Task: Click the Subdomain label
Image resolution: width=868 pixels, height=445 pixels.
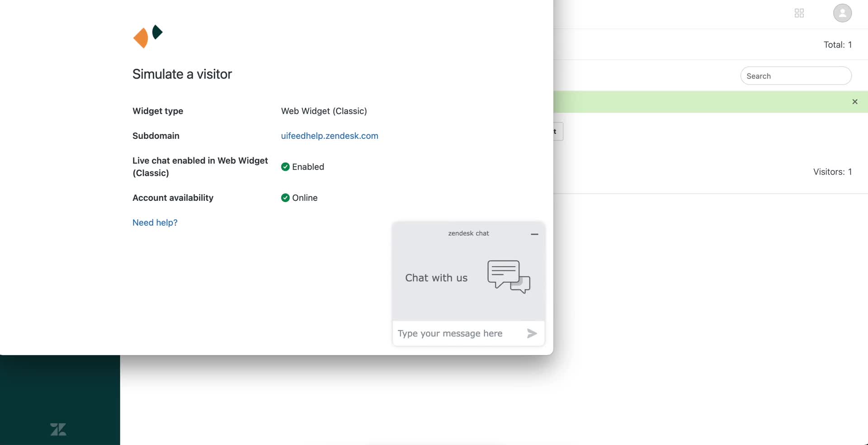Action: click(x=156, y=136)
